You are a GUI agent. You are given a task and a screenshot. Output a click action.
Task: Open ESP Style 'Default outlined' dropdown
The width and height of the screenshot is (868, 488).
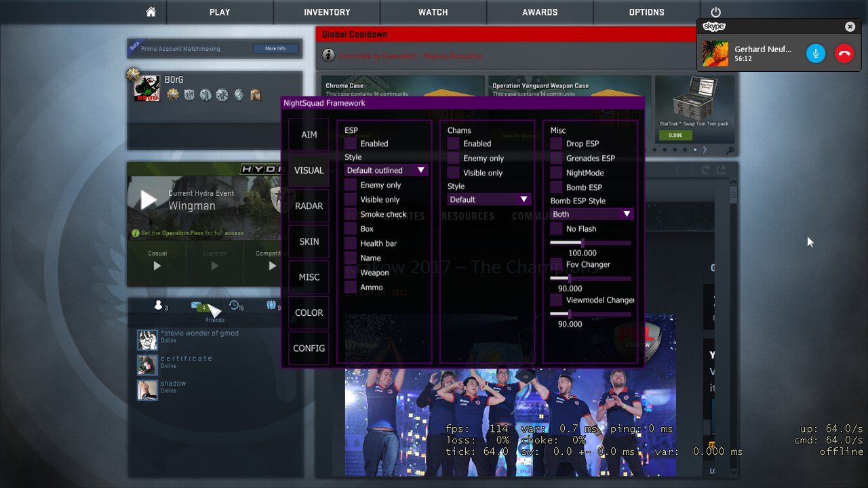click(x=386, y=170)
